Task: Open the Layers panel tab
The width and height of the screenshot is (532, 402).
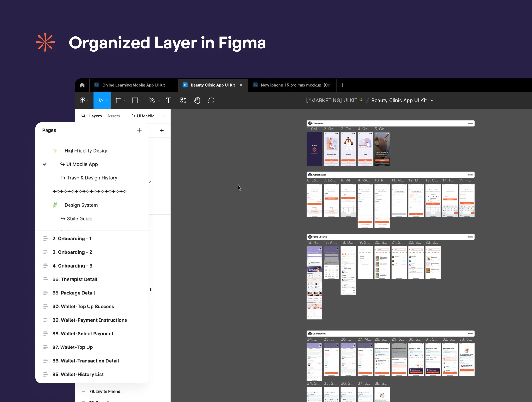Action: click(x=95, y=116)
